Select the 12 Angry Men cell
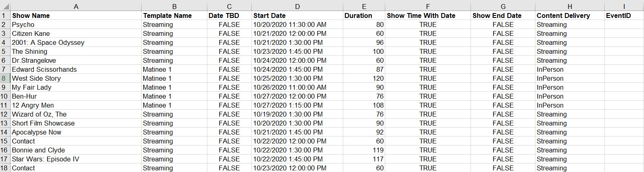The image size is (644, 172). coord(76,105)
